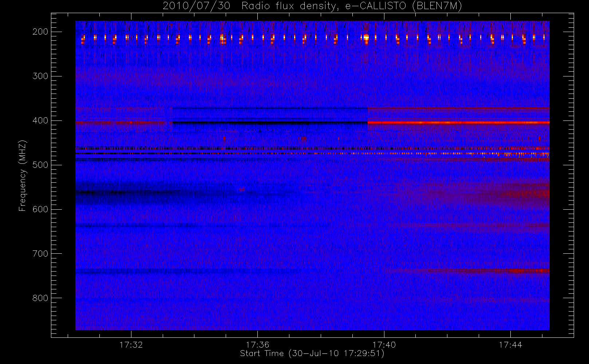Select the 300 frequency tick label
Viewport: 589px width, 364px height.
coord(40,76)
